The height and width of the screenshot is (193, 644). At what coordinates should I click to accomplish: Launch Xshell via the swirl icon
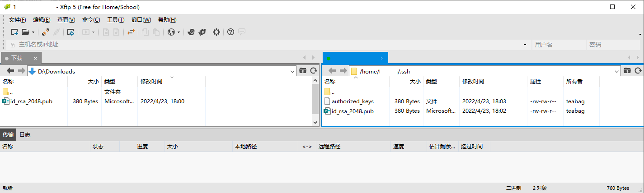(191, 32)
